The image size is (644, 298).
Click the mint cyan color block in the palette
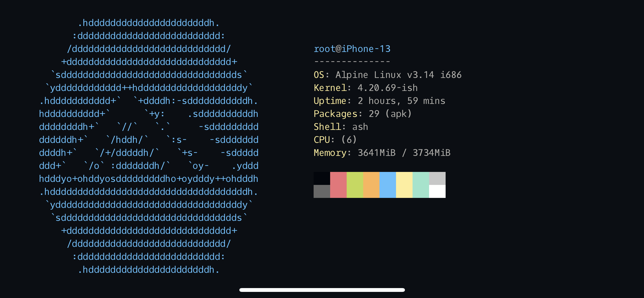coord(421,185)
